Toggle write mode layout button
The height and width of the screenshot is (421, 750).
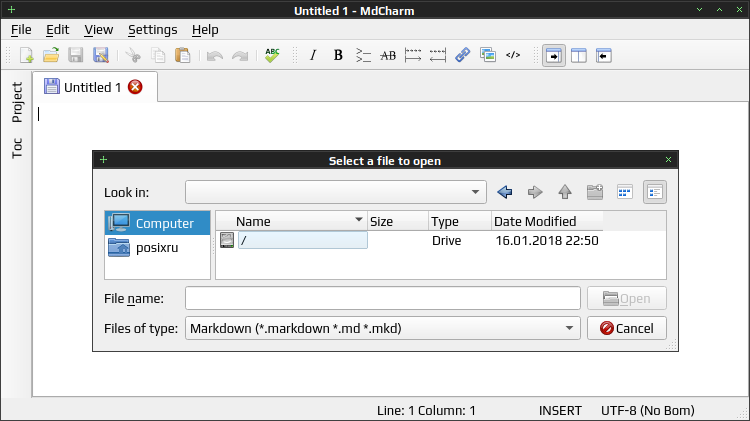point(554,55)
